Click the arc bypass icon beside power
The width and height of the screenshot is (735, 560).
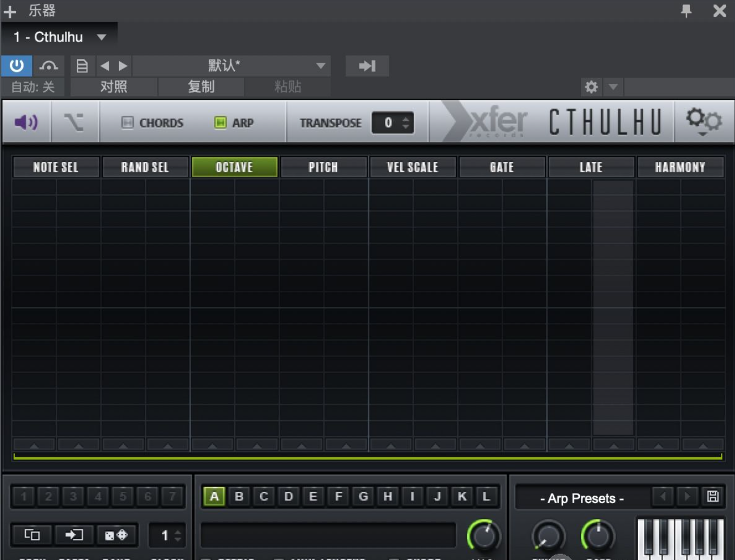point(49,66)
